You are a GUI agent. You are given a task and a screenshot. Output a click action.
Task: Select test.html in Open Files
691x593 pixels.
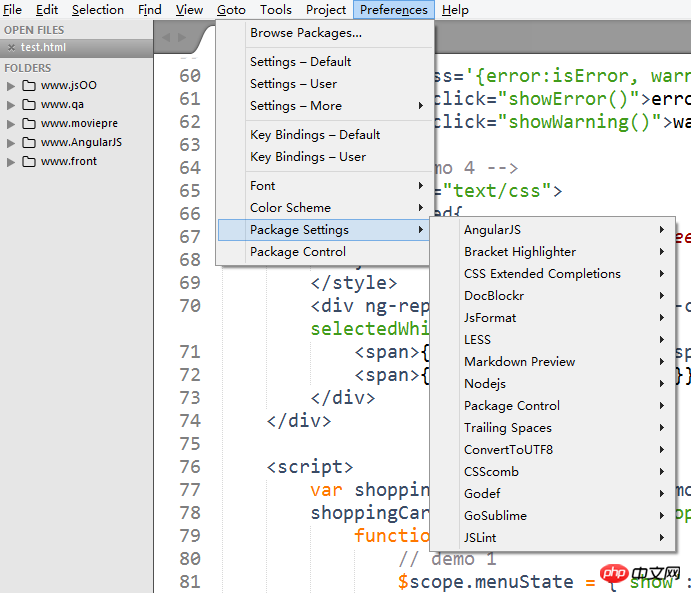[x=43, y=48]
